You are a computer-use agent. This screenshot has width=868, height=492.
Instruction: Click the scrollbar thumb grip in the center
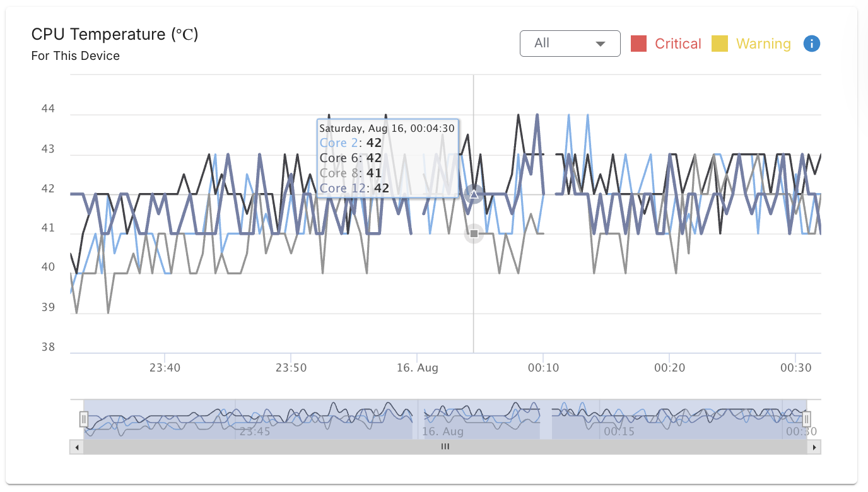[445, 447]
